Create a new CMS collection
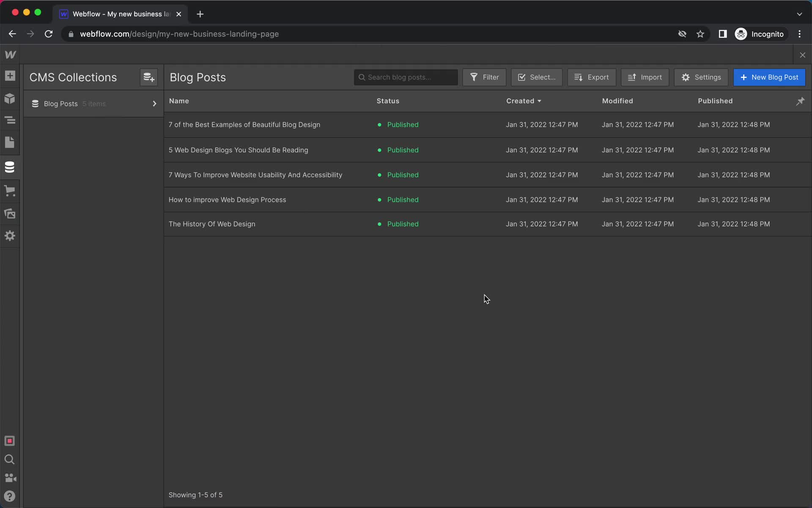Screen dimensions: 812x508 click(x=149, y=77)
